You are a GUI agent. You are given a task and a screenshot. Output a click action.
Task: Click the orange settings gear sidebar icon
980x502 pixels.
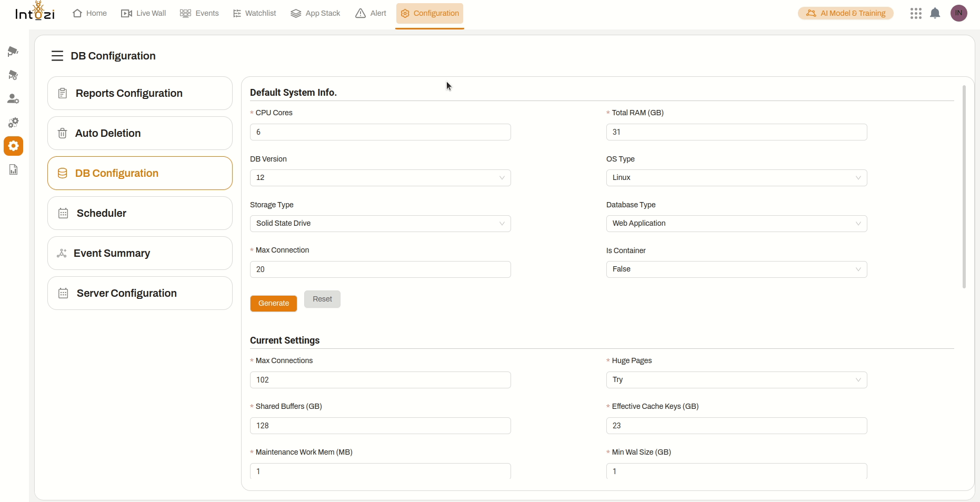click(x=13, y=146)
